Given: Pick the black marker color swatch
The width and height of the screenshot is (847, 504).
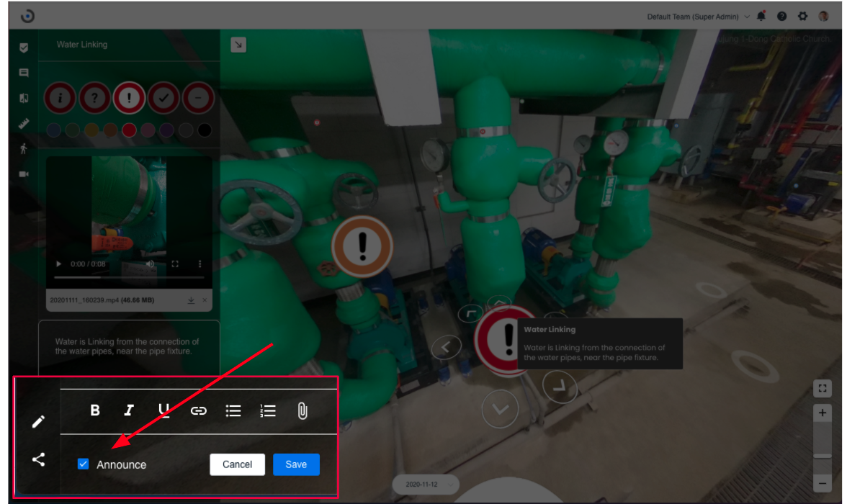Looking at the screenshot, I should 205,130.
